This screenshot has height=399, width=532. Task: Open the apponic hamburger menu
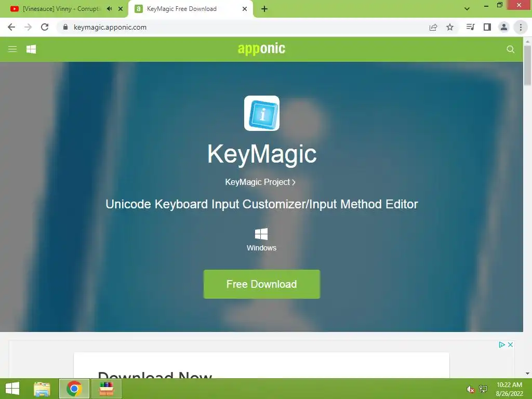(12, 49)
